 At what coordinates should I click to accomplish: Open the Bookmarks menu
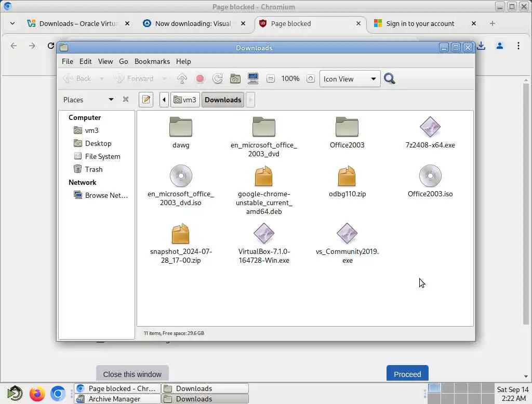(x=152, y=61)
